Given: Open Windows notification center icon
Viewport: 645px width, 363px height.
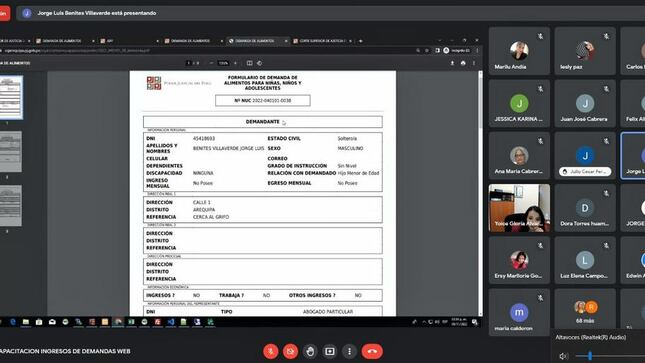Looking at the screenshot, I should coord(475,322).
